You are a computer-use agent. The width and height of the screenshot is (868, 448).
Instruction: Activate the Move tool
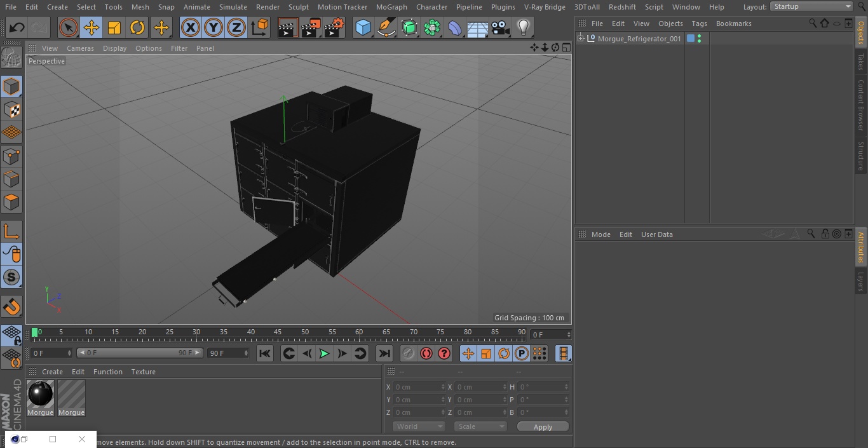point(92,28)
